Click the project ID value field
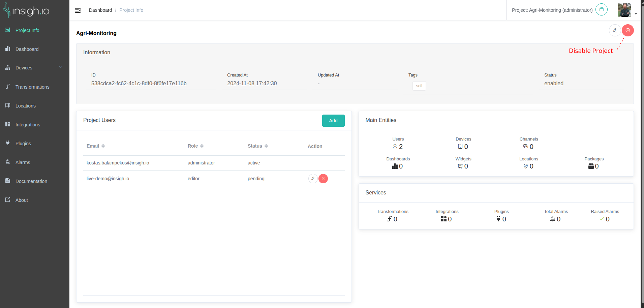 pyautogui.click(x=151, y=84)
